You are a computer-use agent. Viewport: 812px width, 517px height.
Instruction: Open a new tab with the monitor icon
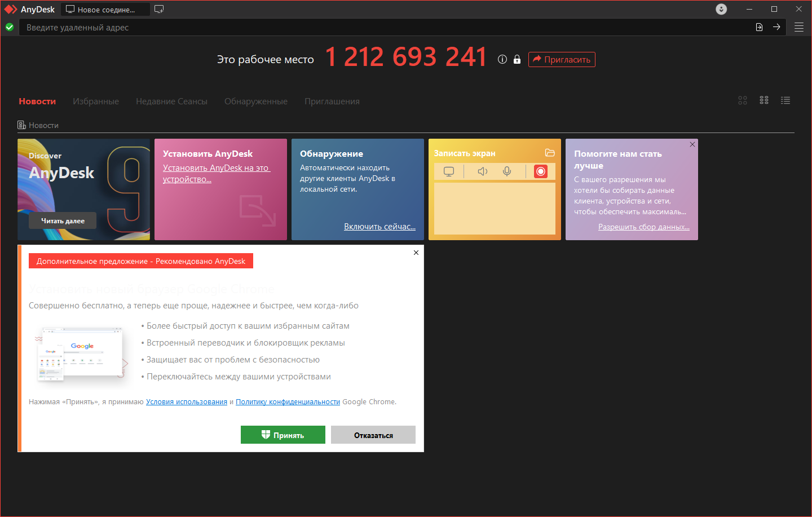tap(159, 9)
